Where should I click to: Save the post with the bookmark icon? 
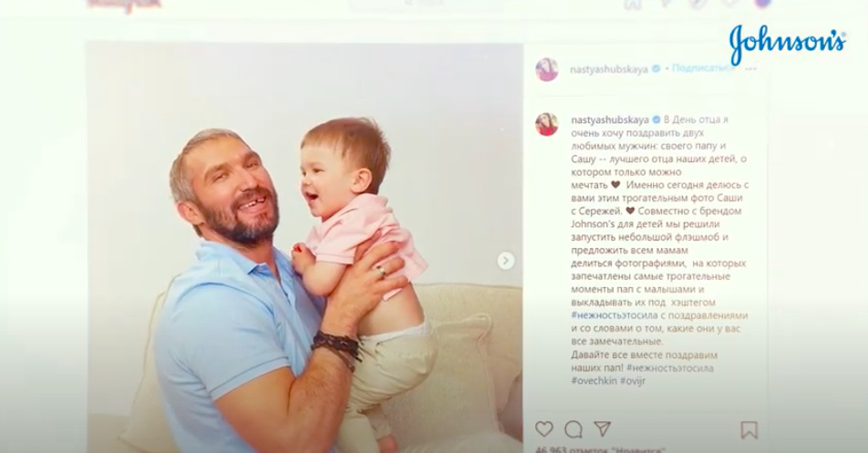749,430
